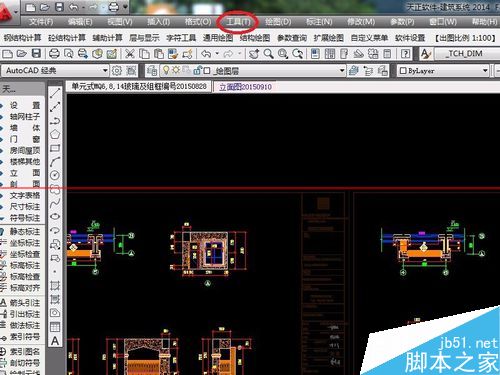Switch to the 立面图20150910 drawing tab
Screen dimensions: 500x375
[245, 87]
